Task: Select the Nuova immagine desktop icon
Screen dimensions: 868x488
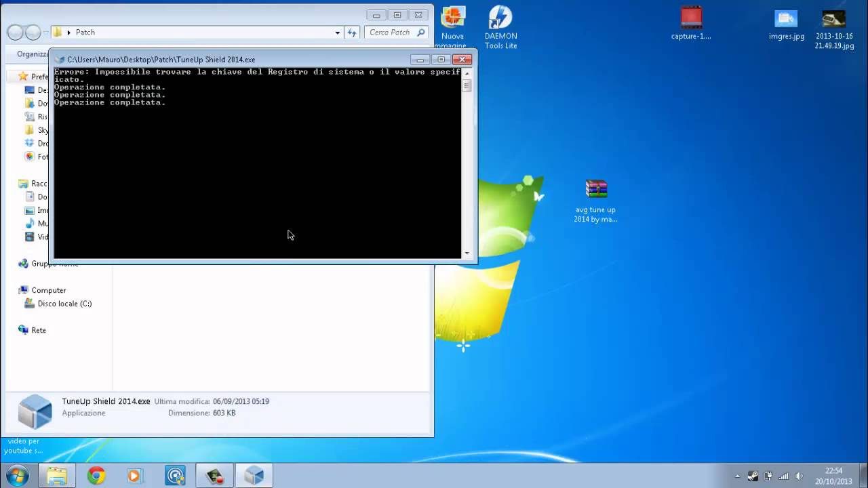Action: (x=452, y=27)
